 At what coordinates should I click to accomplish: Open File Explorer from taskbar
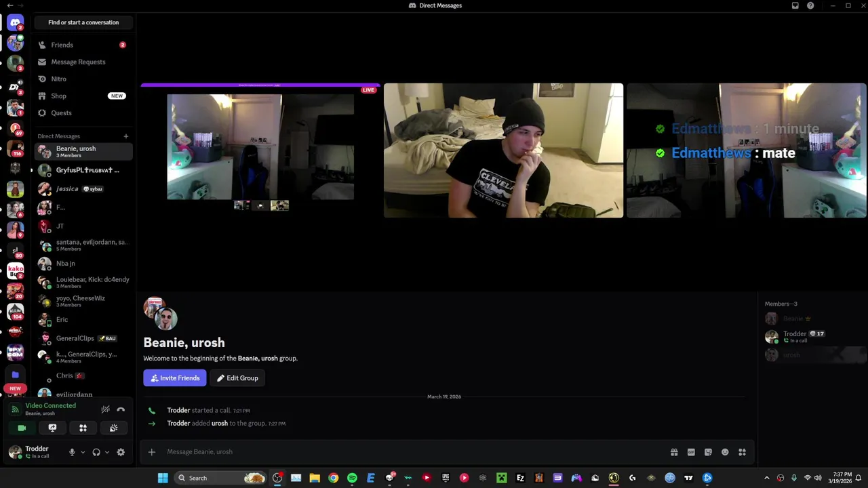[315, 478]
